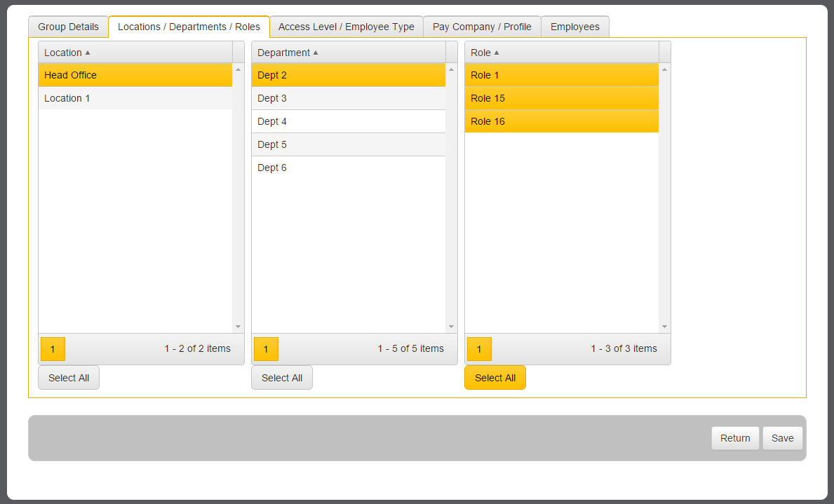Open Access Level / Employee Type tab
The width and height of the screenshot is (834, 504).
click(347, 27)
